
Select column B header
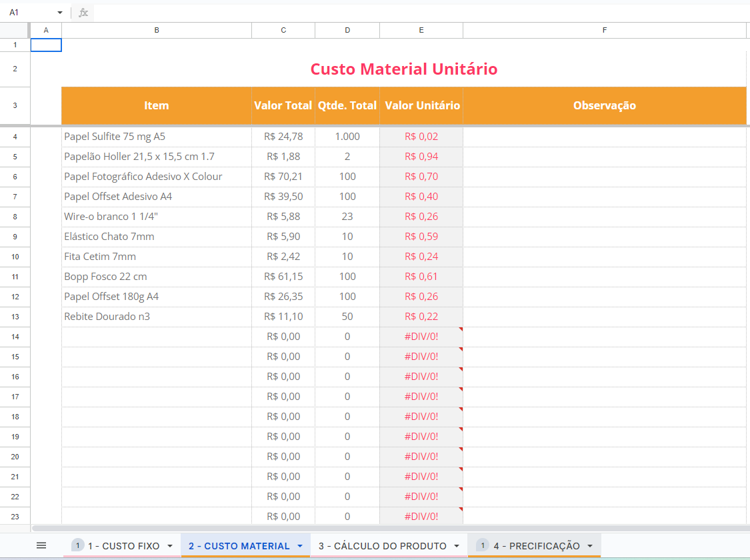click(157, 30)
